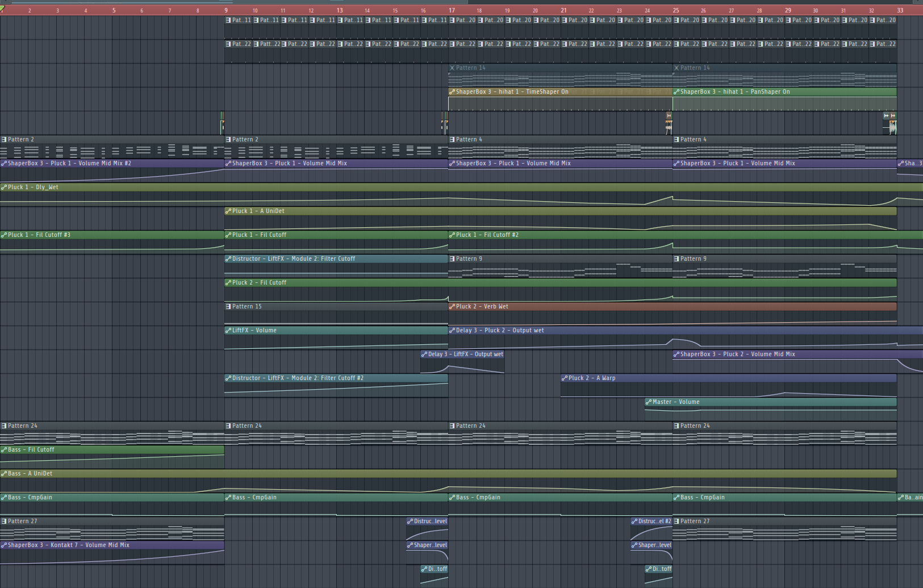Jump to bar 25 on the timeline ruler

click(x=676, y=10)
